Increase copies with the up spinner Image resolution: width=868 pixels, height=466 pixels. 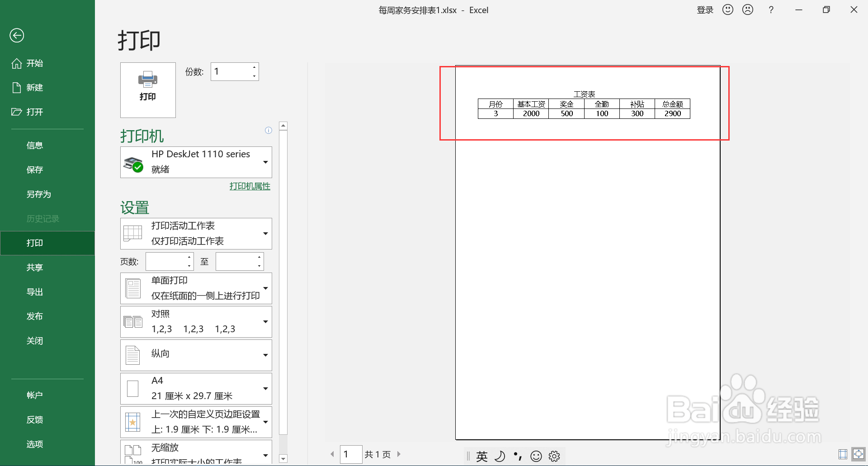pyautogui.click(x=255, y=67)
